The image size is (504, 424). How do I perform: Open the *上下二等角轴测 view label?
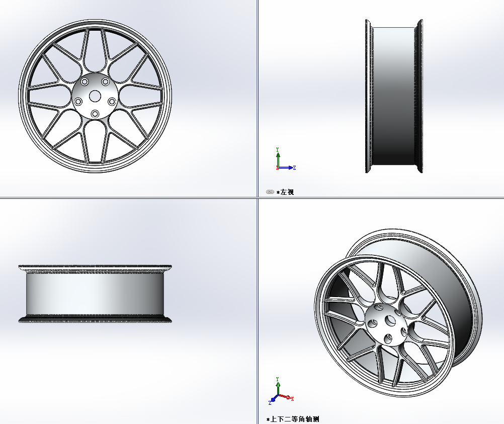click(293, 419)
